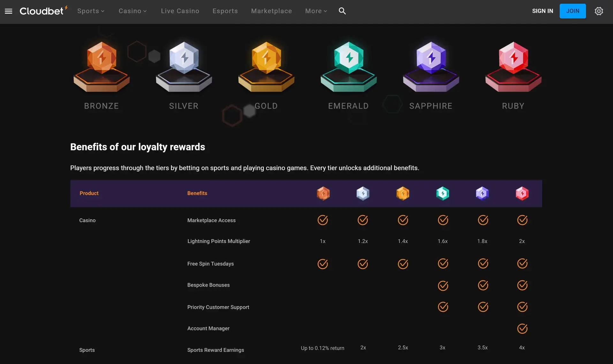Click the Marketplace Access checkmark under Bronze

pyautogui.click(x=323, y=220)
